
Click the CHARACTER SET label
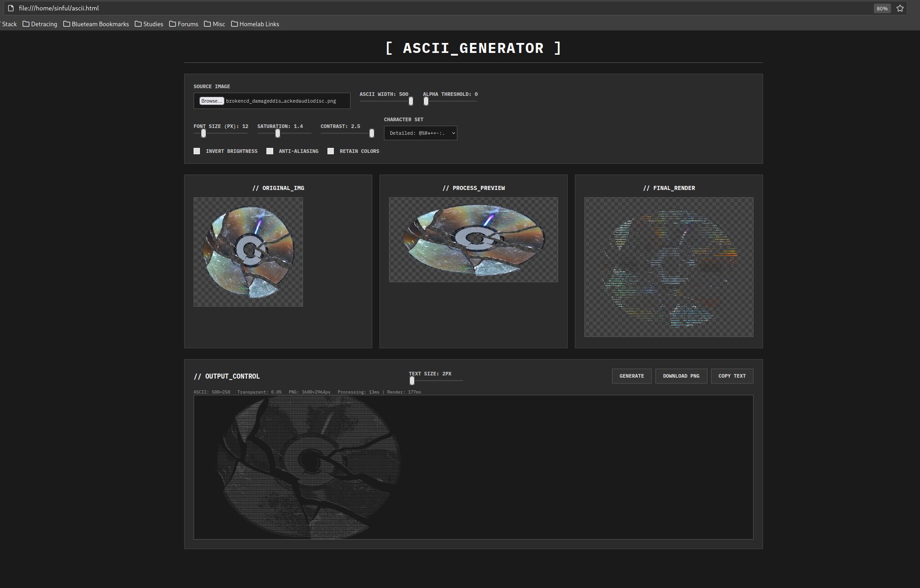(403, 119)
